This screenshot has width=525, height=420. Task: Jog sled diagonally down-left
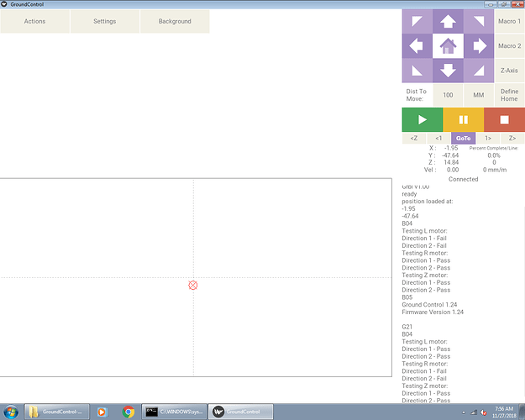coord(417,71)
